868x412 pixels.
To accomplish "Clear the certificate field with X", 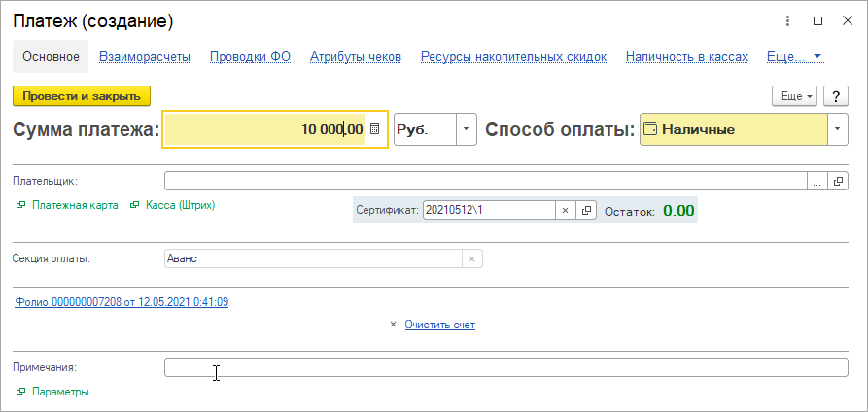I will point(565,211).
